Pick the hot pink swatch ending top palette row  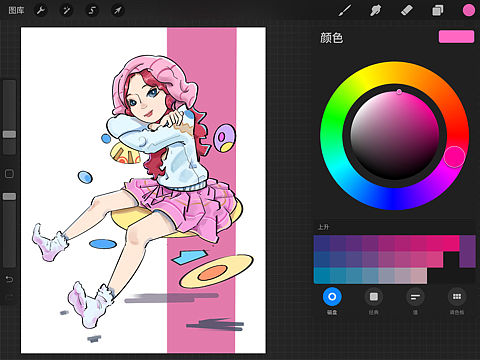point(451,243)
